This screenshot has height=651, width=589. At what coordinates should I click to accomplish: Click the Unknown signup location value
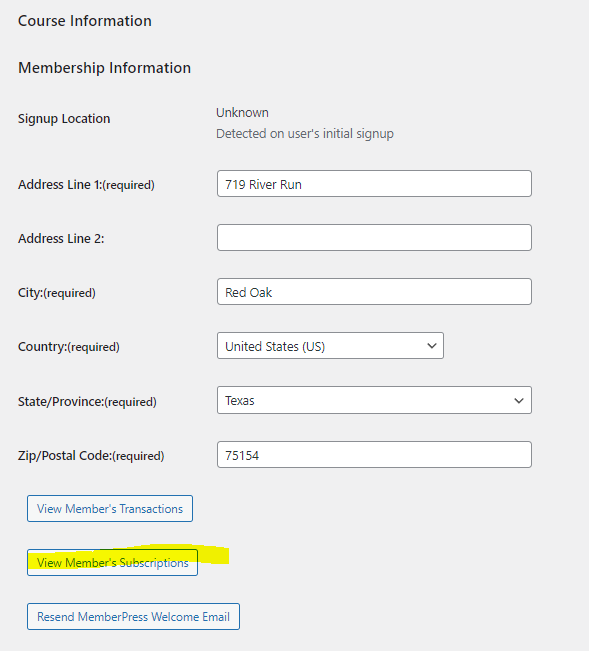pos(242,113)
